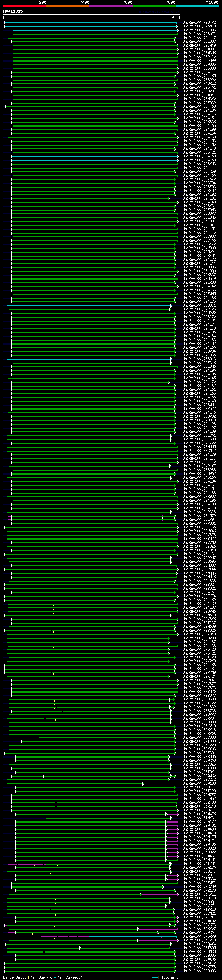
Task: Click hit UniRef100_Q5EDG7
Action: [x=199, y=41]
